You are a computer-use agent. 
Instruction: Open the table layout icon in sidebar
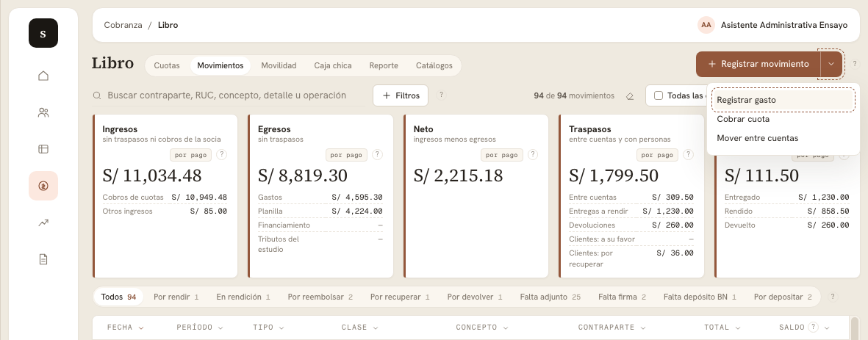(43, 149)
